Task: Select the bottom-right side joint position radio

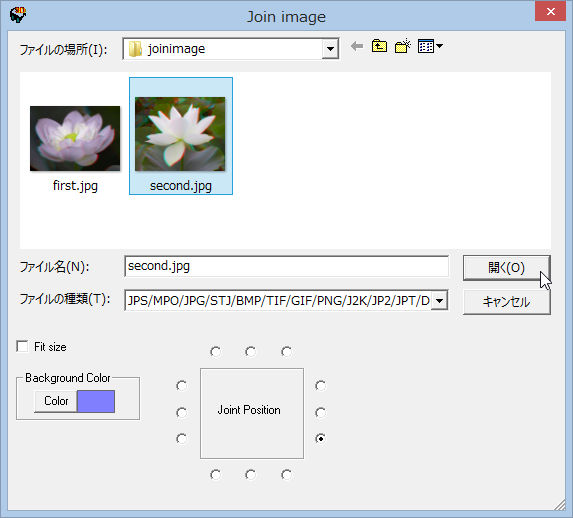Action: pos(320,438)
